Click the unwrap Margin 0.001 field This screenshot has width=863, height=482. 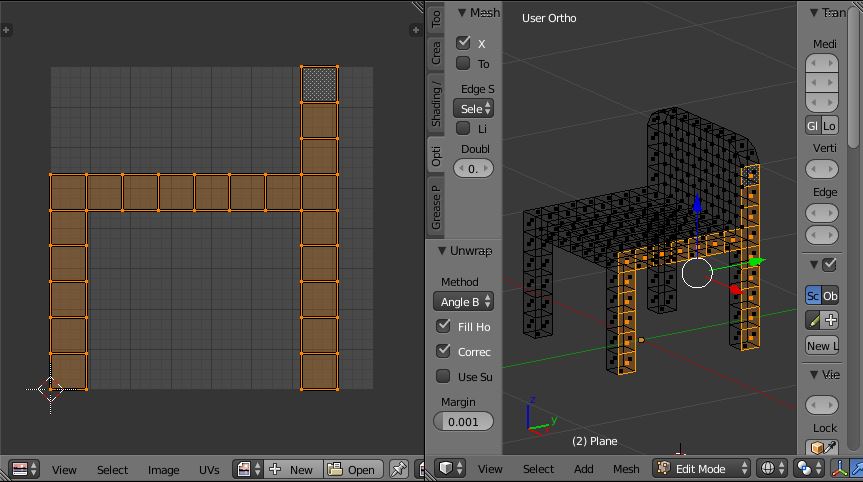tap(463, 421)
